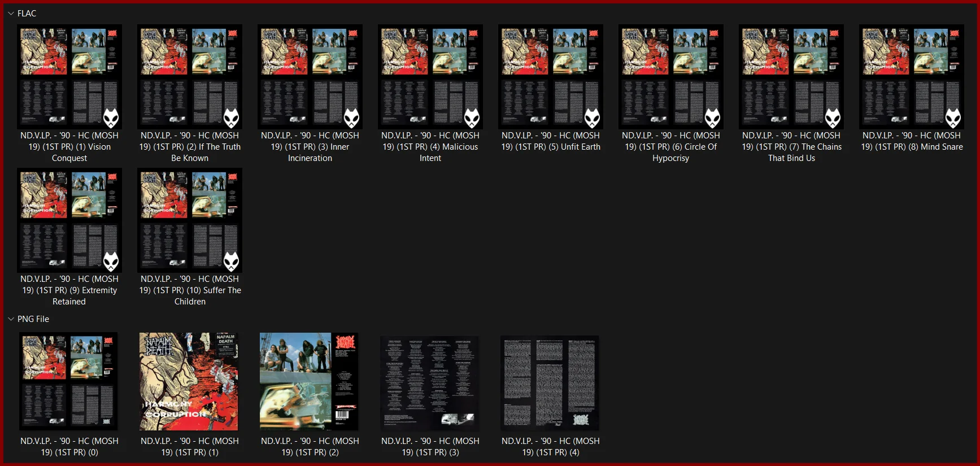Viewport: 980px width, 466px height.
Task: Collapse the FLAC group chevron
Action: coord(11,14)
